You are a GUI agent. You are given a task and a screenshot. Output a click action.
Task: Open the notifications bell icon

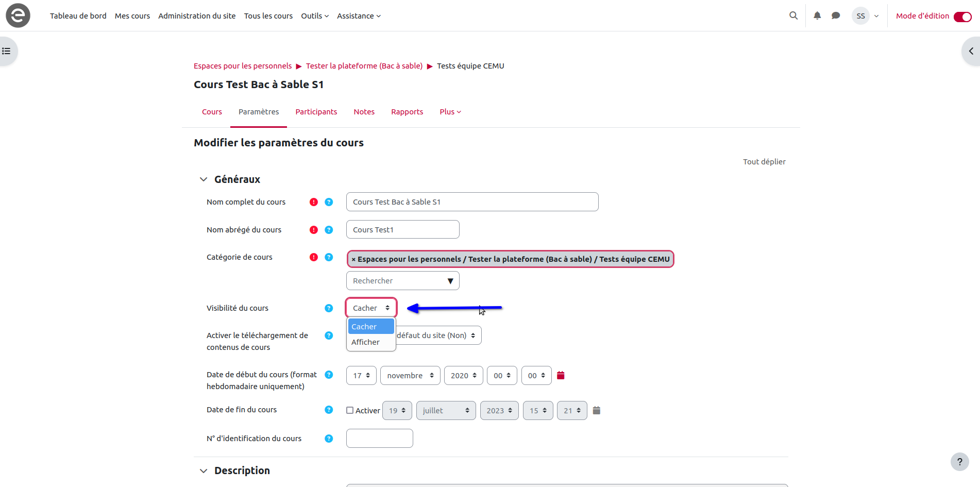click(817, 16)
